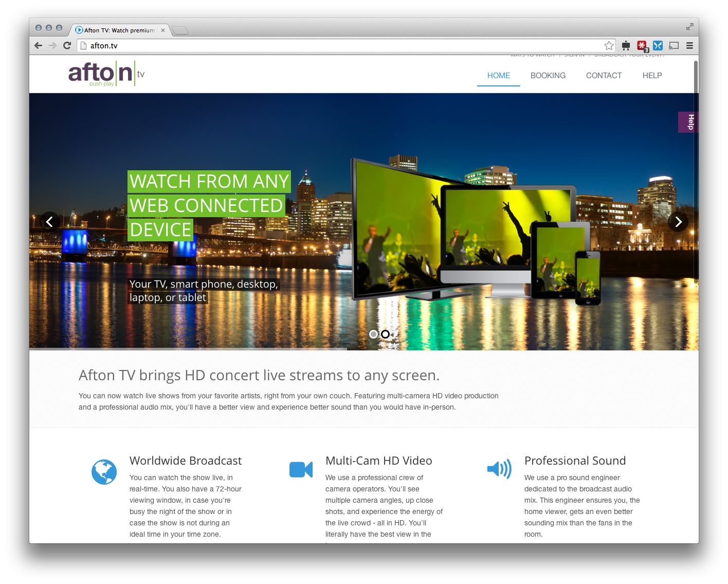Select the first slider dot
Image resolution: width=728 pixels, height=584 pixels.
(x=373, y=334)
